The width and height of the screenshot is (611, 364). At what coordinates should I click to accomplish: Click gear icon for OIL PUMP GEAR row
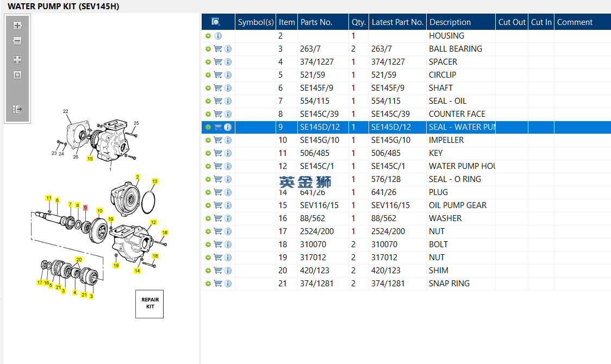208,205
